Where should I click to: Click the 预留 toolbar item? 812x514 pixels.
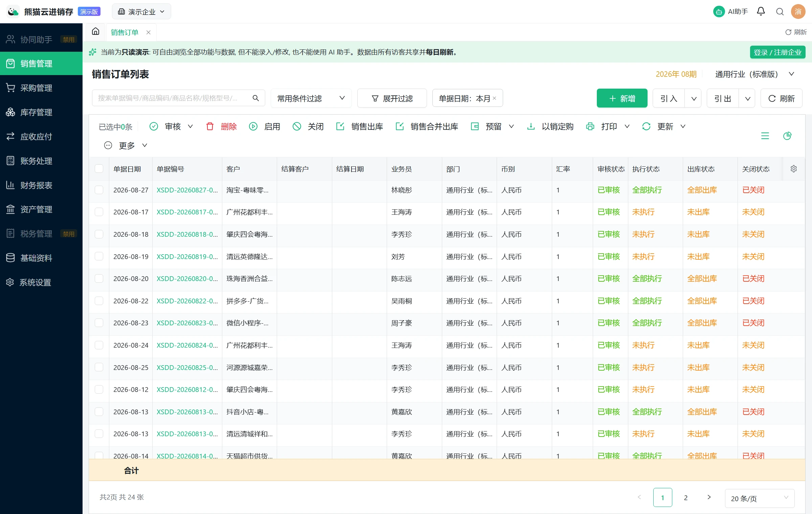492,126
